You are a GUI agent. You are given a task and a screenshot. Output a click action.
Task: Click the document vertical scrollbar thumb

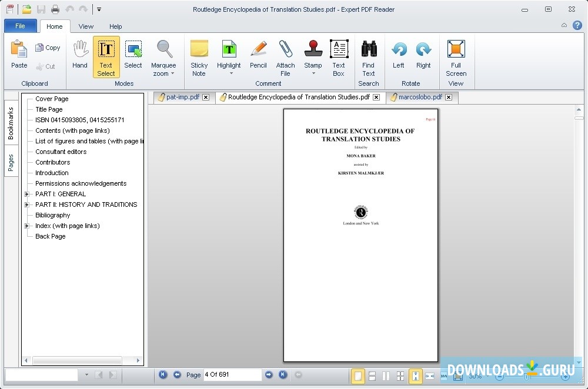tap(579, 118)
